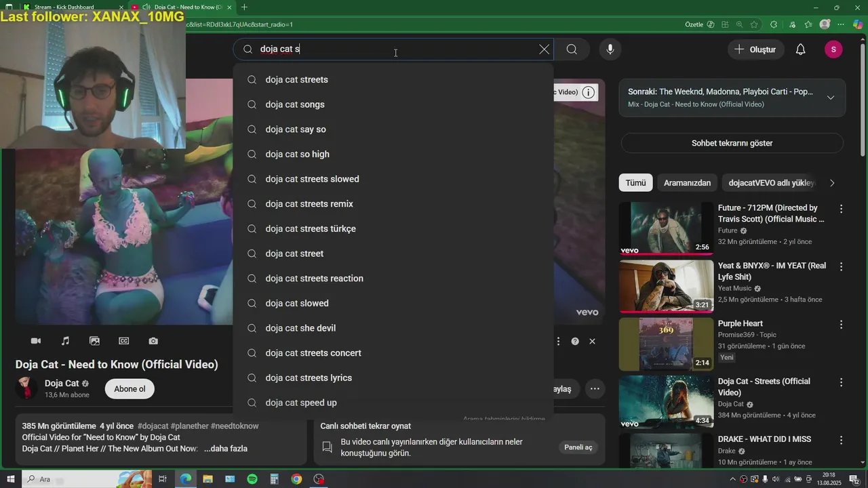This screenshot has width=868, height=488.
Task: Click Özetle summarize button in address bar
Action: tap(700, 24)
